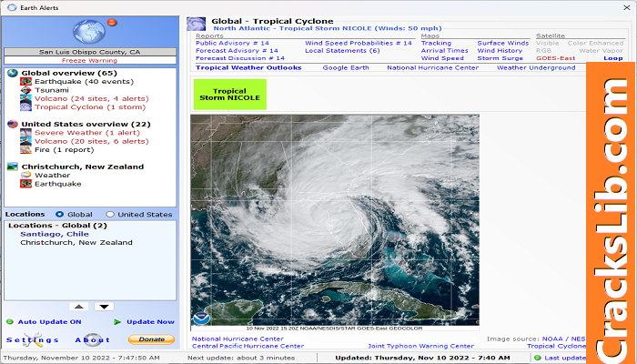Click the Weather icon under Christchurch
Screen dimensions: 637x364
point(26,175)
